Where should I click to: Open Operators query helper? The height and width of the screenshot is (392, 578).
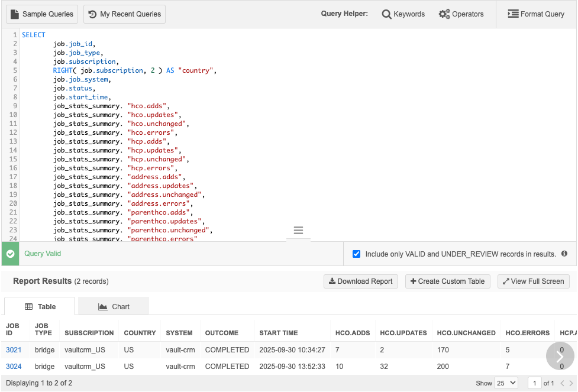[461, 14]
